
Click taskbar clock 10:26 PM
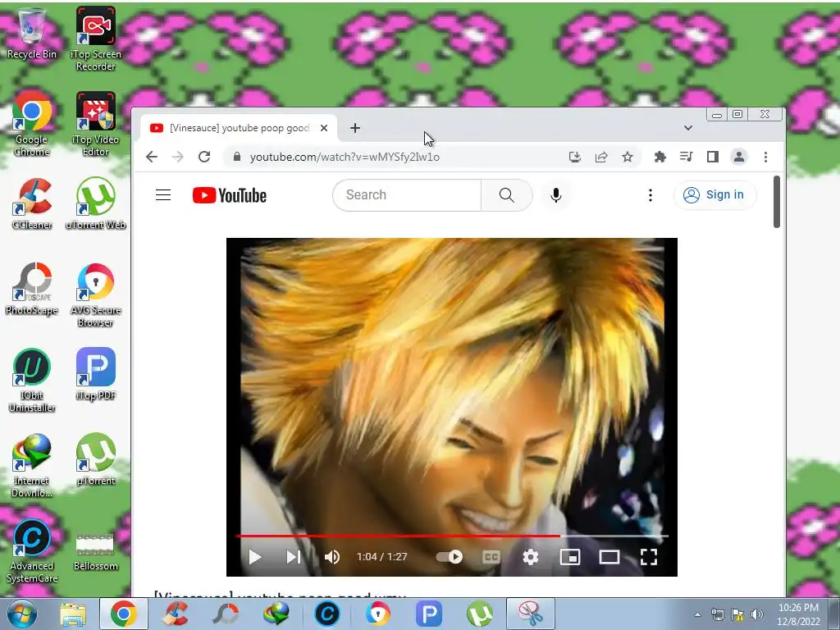[x=798, y=608]
